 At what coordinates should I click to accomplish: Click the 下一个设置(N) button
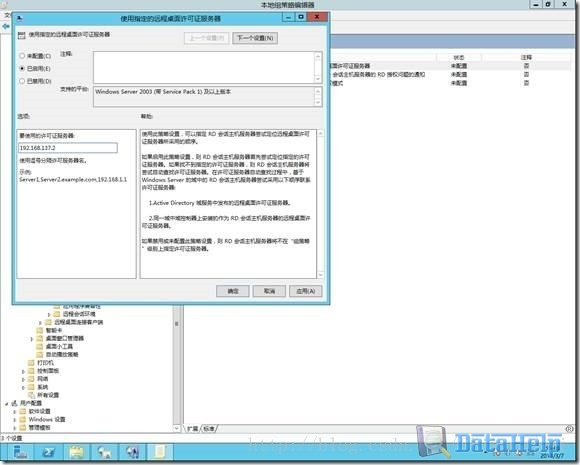[255, 38]
